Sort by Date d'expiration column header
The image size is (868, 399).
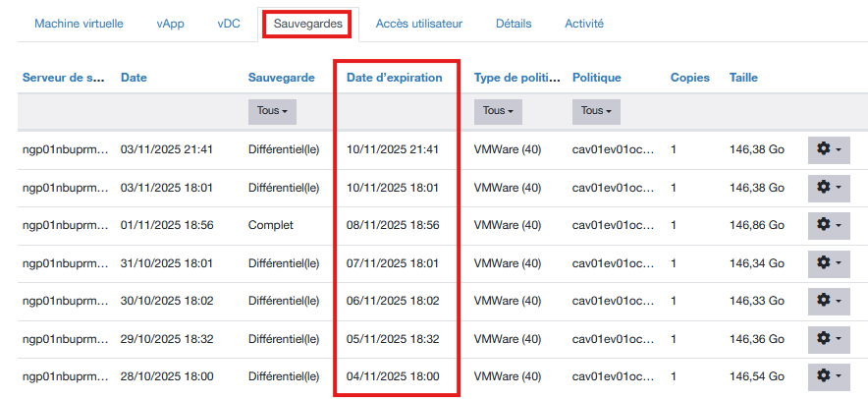(x=395, y=78)
